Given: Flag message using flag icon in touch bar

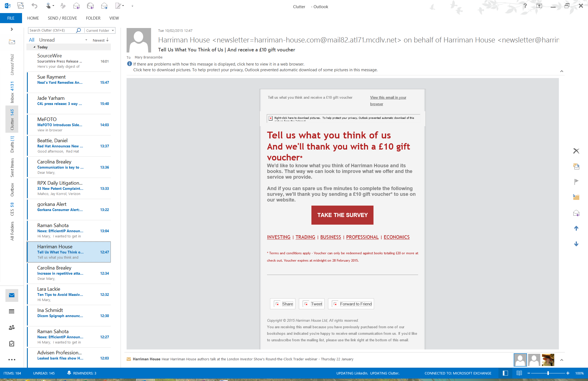Looking at the screenshot, I should click(x=576, y=181).
